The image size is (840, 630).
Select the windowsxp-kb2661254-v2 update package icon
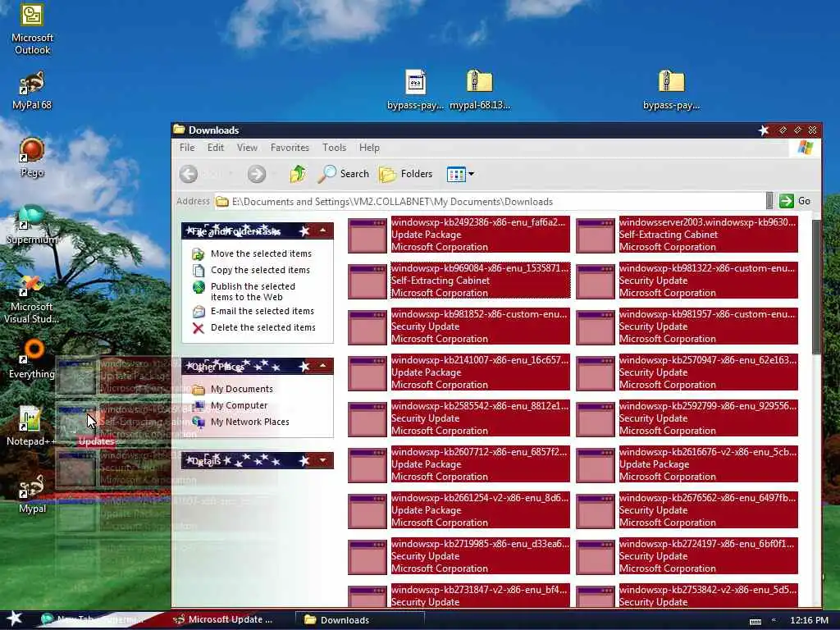tap(367, 512)
